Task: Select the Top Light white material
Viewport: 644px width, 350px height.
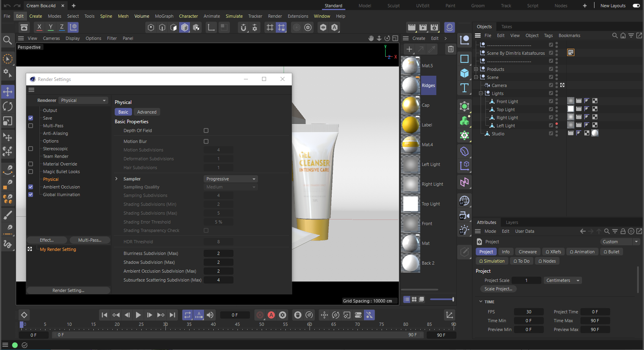Action: click(x=411, y=204)
